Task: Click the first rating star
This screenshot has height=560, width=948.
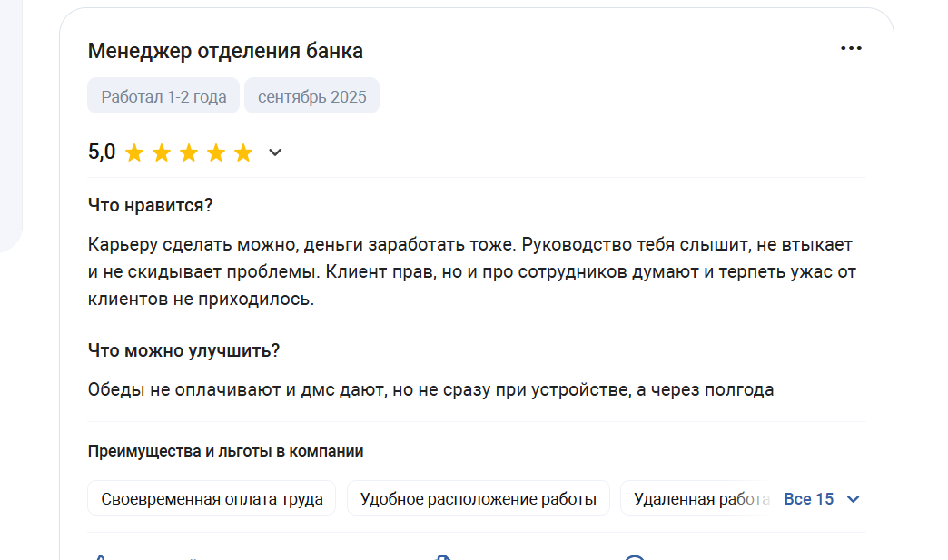Action: [x=134, y=152]
